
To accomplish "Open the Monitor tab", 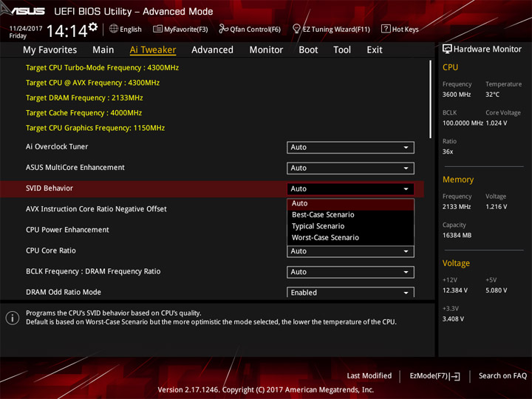I will (266, 50).
